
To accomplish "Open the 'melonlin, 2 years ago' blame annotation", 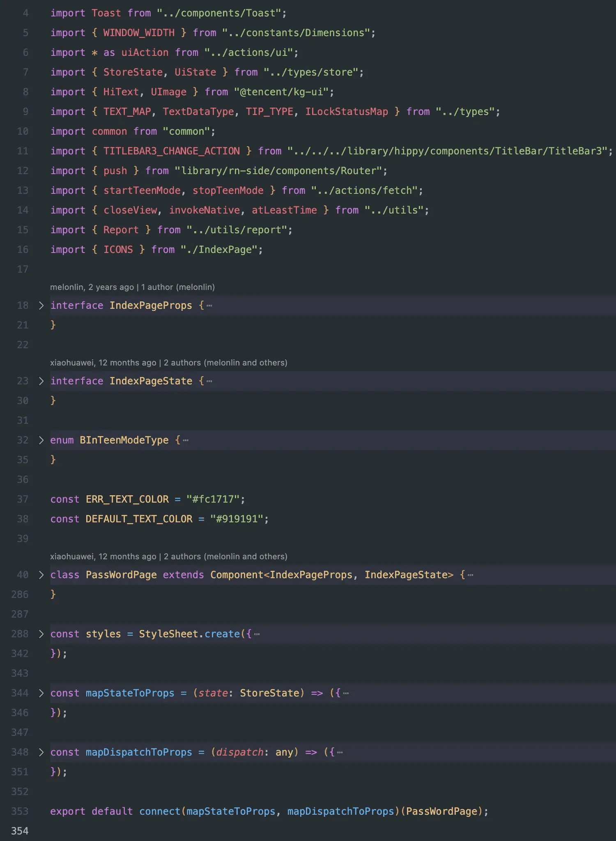I will 92,287.
